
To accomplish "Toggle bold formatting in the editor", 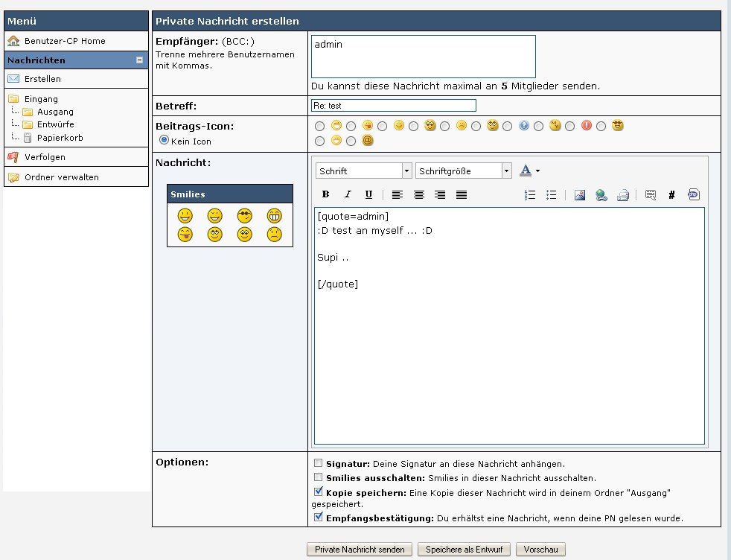I will (325, 194).
